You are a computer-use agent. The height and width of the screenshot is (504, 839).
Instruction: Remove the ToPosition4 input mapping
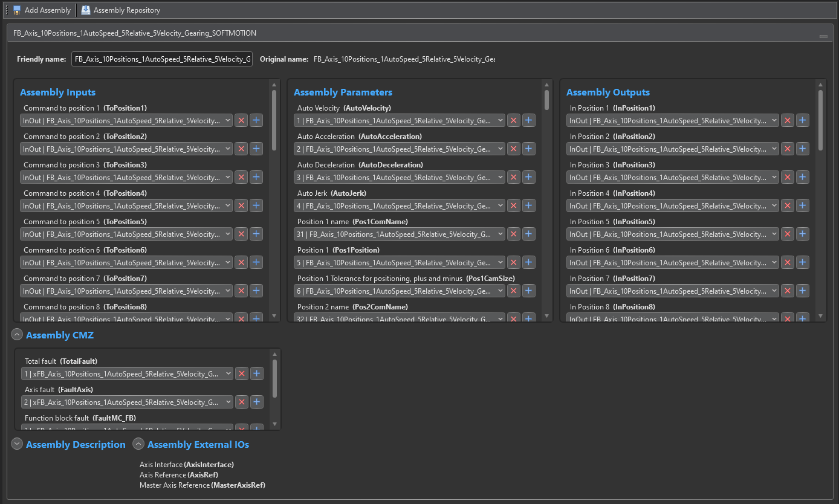241,205
